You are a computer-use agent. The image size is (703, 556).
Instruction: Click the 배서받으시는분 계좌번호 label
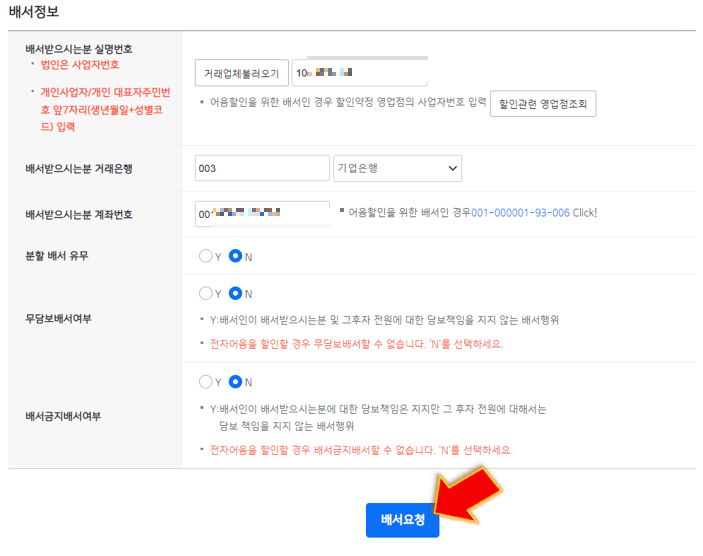(x=79, y=214)
